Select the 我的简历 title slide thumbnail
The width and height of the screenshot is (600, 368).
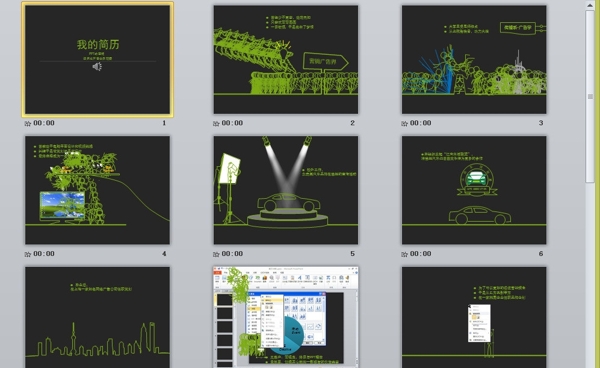[98, 59]
